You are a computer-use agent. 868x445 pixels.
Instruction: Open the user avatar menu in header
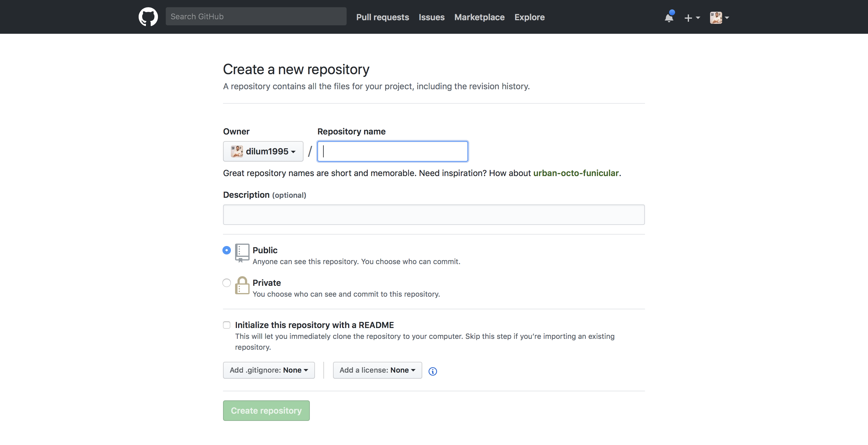coord(716,17)
